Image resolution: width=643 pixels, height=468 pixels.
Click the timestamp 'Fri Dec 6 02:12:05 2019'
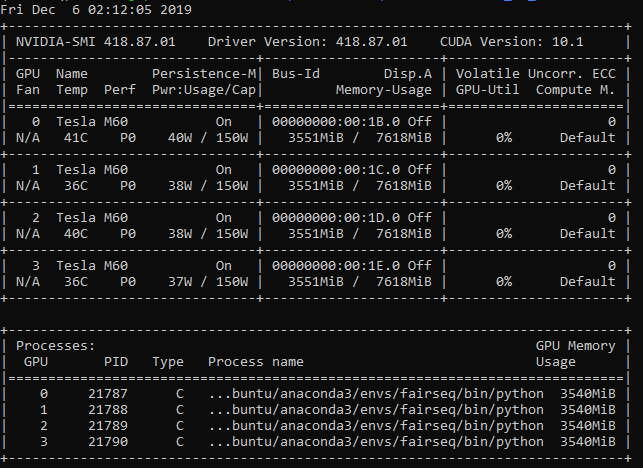coord(96,9)
